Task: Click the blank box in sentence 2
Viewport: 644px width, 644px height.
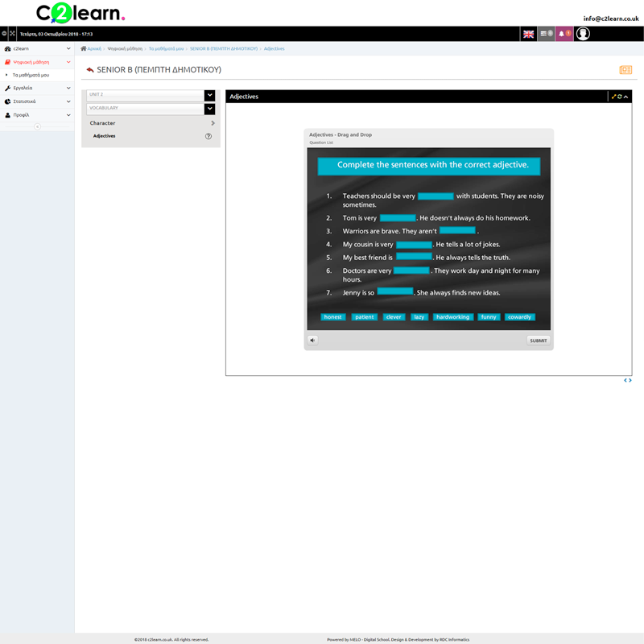Action: (398, 217)
